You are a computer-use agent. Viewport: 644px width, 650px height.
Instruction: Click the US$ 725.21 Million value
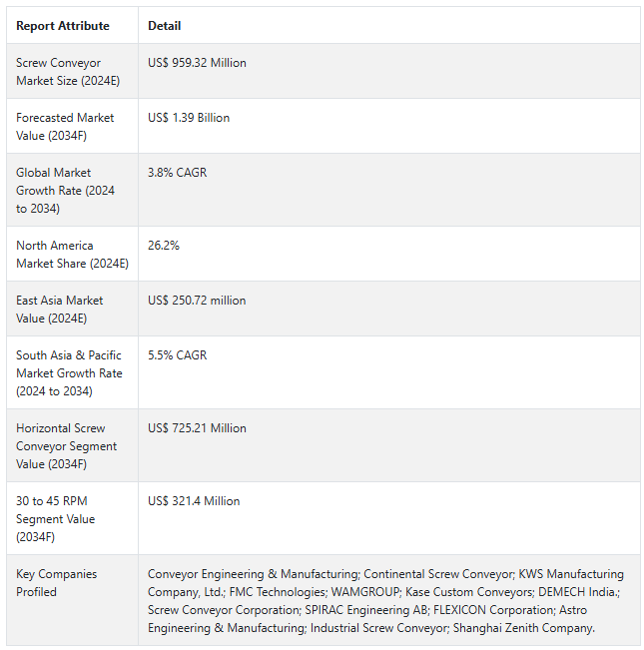(197, 428)
